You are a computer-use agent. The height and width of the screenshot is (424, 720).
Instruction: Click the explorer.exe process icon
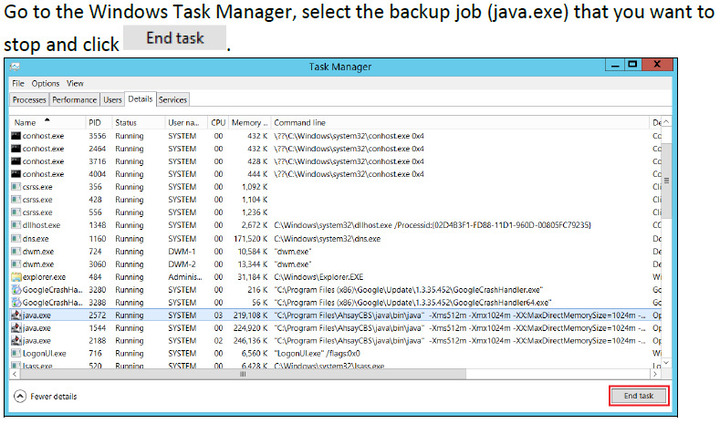16,276
